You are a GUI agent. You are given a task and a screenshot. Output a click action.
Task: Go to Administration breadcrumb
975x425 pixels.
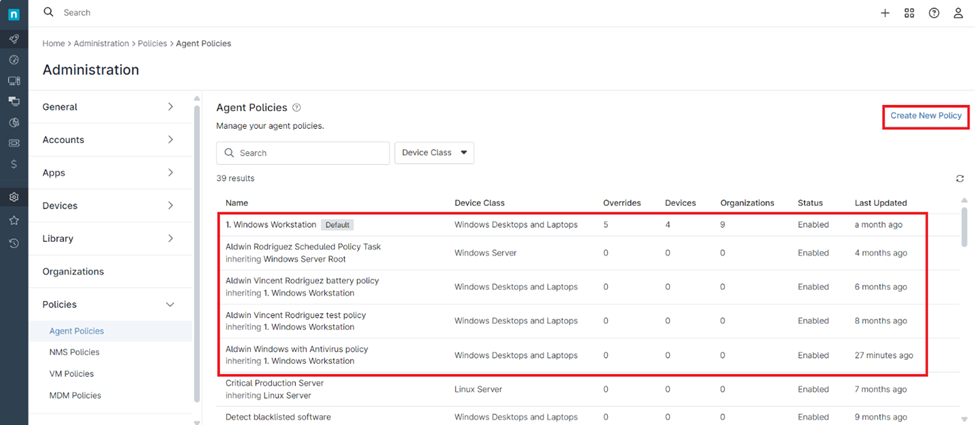click(x=101, y=44)
